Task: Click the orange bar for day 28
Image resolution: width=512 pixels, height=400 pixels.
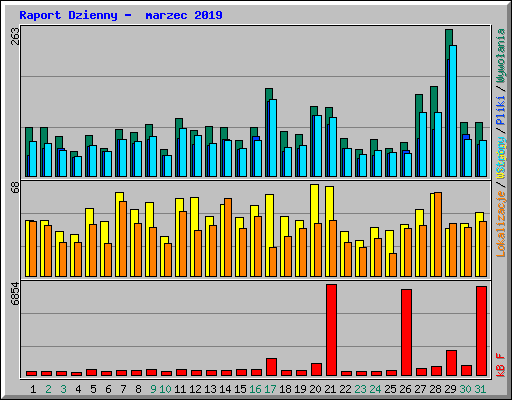Action: 438,234
